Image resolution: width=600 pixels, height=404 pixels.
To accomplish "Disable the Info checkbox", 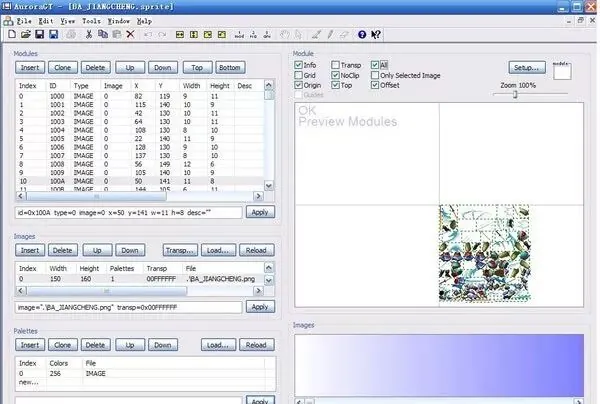I will (x=298, y=65).
